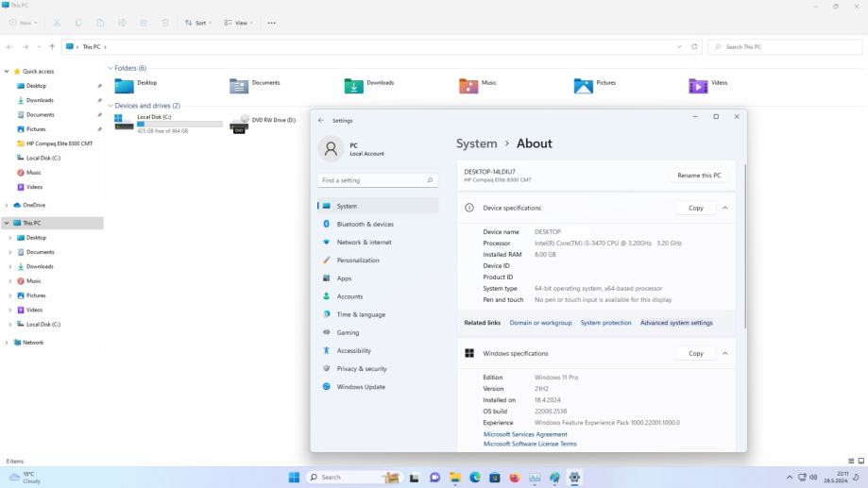868x488 pixels.
Task: Select the Pictures folder icon in Folders
Action: [584, 86]
